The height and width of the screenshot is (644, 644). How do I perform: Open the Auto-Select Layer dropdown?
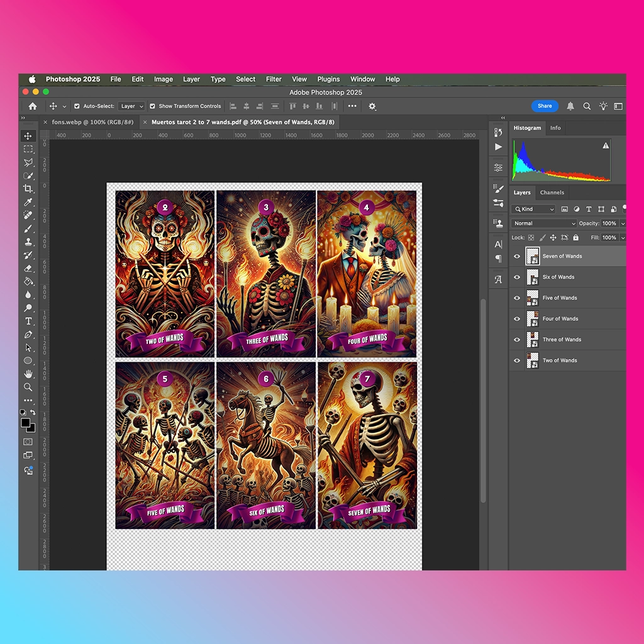(x=131, y=106)
